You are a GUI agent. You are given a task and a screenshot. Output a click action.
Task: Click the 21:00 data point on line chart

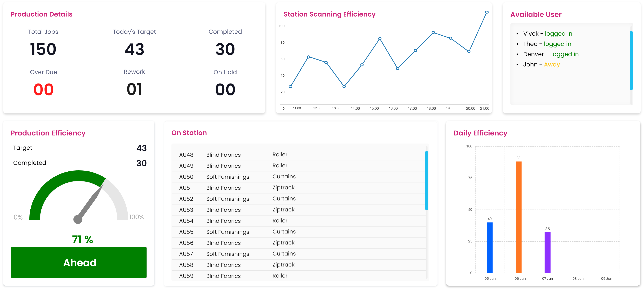pyautogui.click(x=486, y=12)
